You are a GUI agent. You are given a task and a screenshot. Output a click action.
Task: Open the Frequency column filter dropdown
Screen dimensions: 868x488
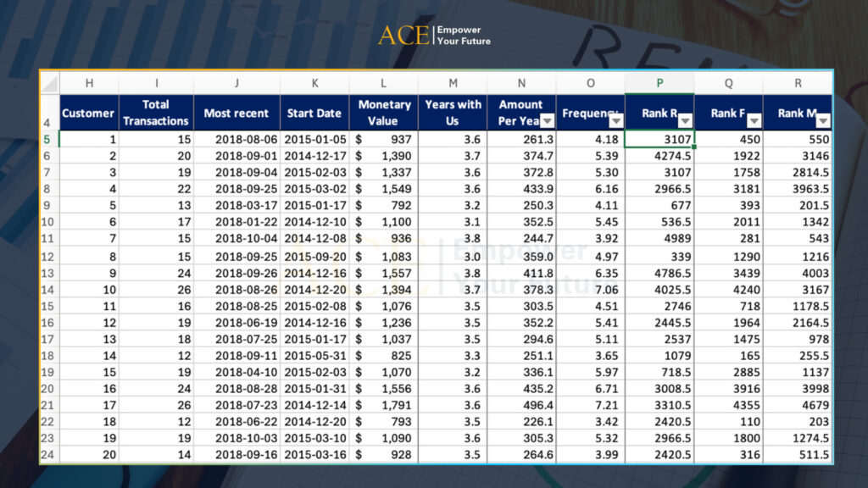click(x=615, y=121)
